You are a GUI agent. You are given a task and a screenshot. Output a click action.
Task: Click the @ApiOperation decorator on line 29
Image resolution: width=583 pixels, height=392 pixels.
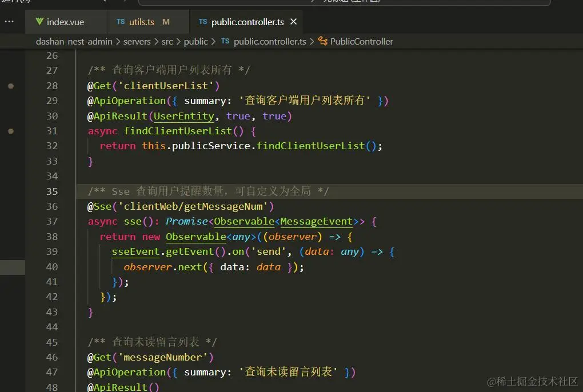point(126,101)
